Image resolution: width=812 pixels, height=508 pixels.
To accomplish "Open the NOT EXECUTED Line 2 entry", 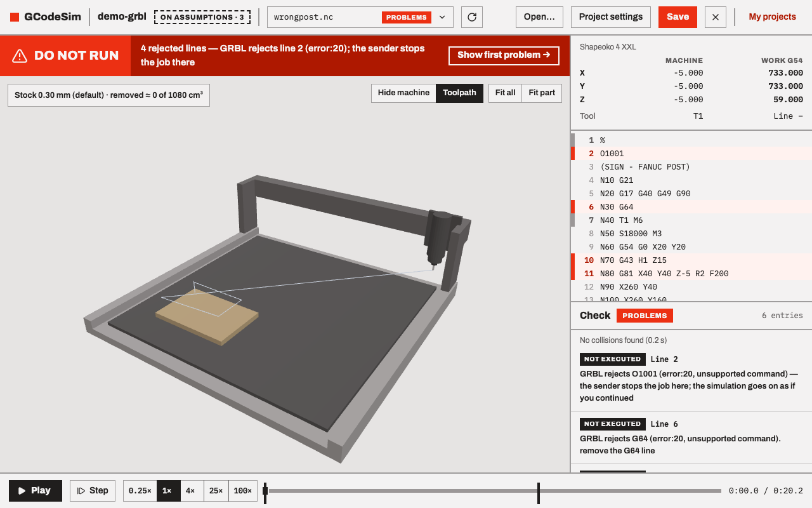I will pos(691,378).
